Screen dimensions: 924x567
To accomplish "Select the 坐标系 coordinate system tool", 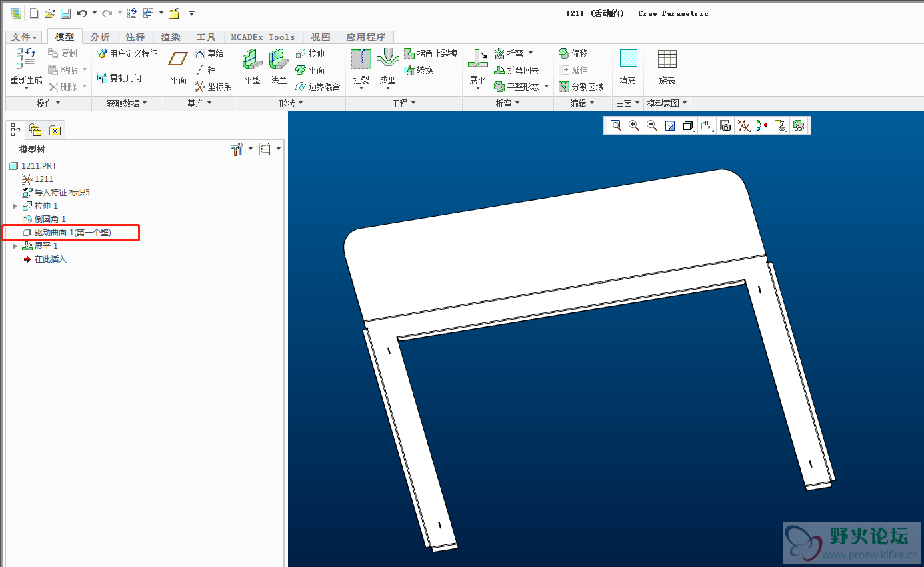I will point(213,87).
